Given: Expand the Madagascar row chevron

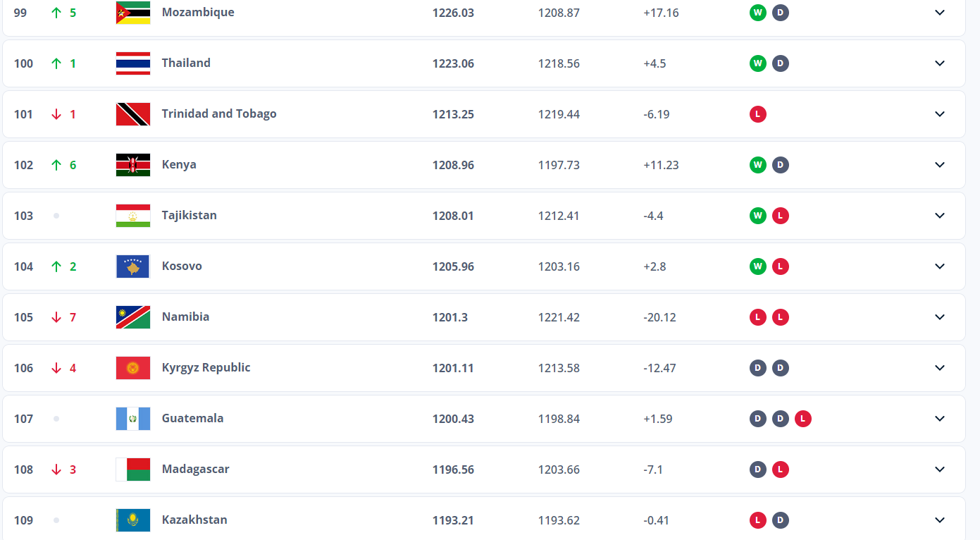Looking at the screenshot, I should [939, 470].
